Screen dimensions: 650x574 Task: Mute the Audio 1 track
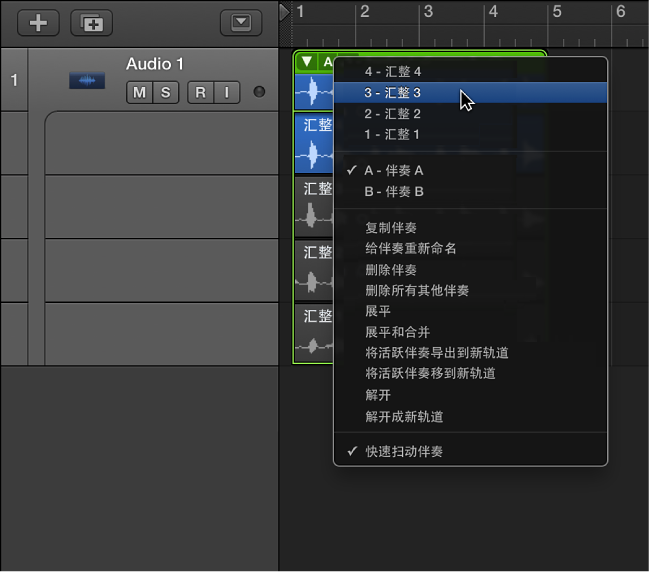138,93
